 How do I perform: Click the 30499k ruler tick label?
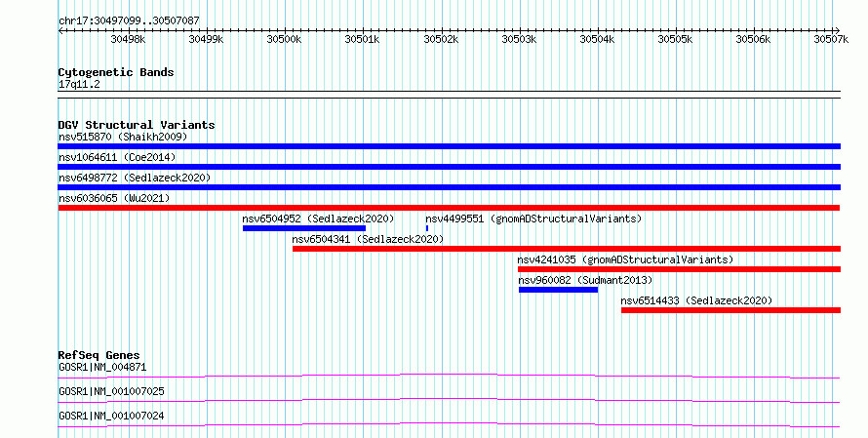(x=206, y=39)
